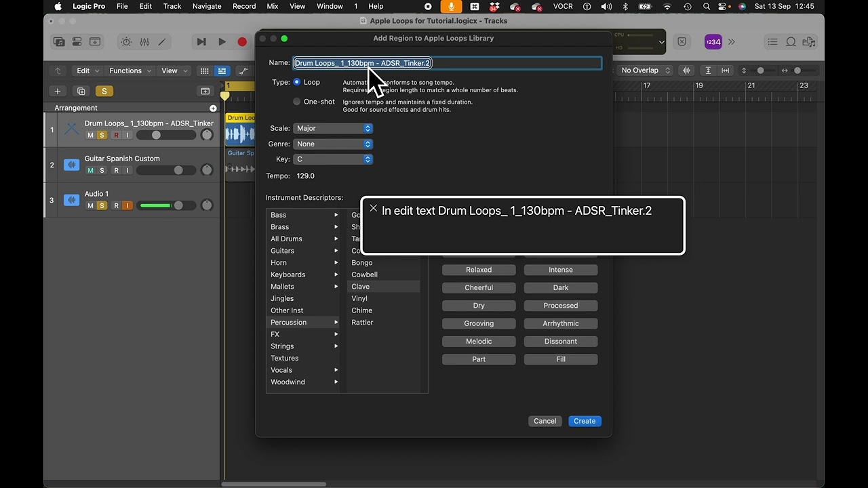This screenshot has height=488, width=868.
Task: Duplicate track using the duplicate icon
Action: pyautogui.click(x=81, y=91)
